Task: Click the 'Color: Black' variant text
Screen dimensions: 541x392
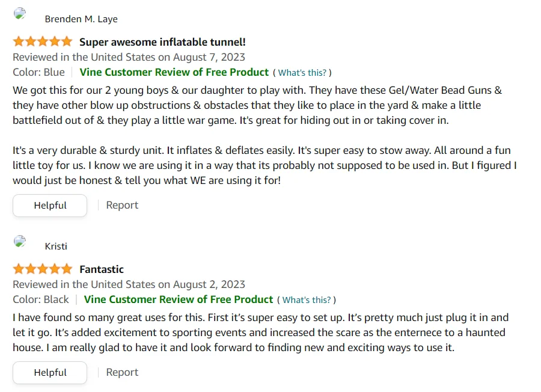Action: click(41, 299)
